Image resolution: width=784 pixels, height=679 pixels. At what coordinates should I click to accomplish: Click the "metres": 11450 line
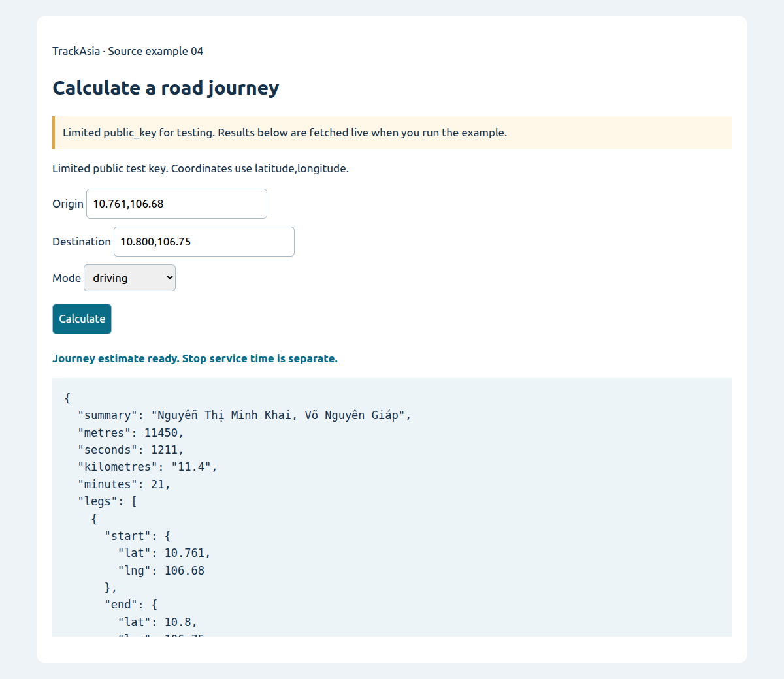pyautogui.click(x=131, y=433)
